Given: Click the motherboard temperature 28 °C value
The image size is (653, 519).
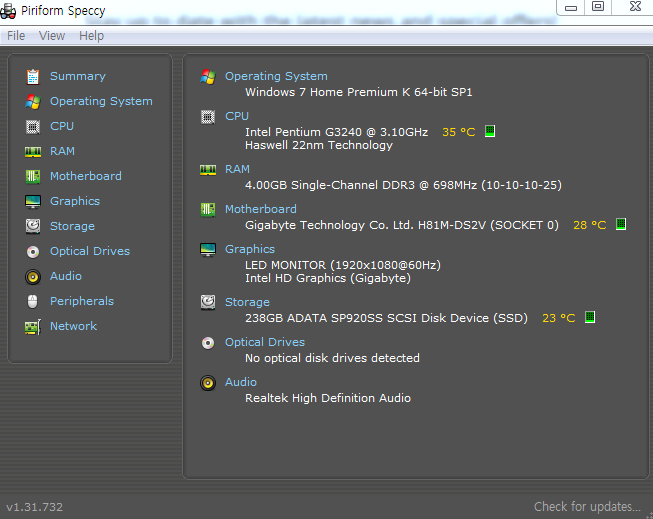Looking at the screenshot, I should [590, 225].
